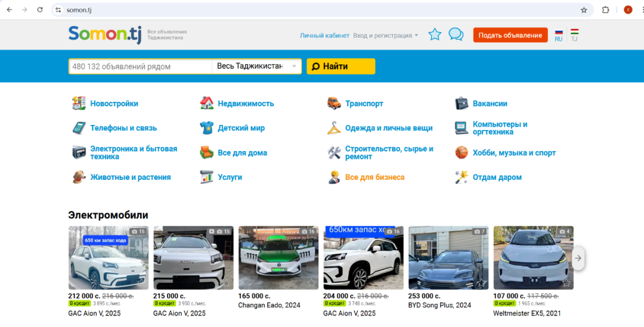Open the Телефоны и связь category

tap(123, 128)
